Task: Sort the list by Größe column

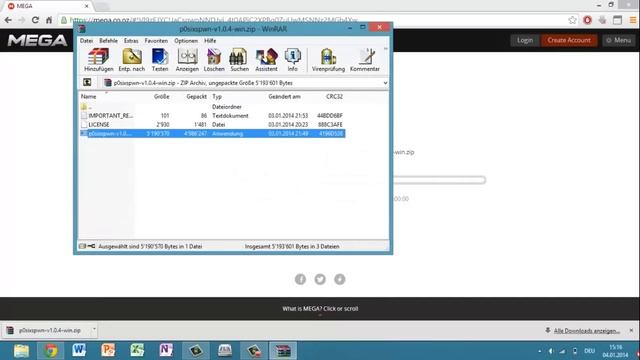Action: [x=162, y=97]
